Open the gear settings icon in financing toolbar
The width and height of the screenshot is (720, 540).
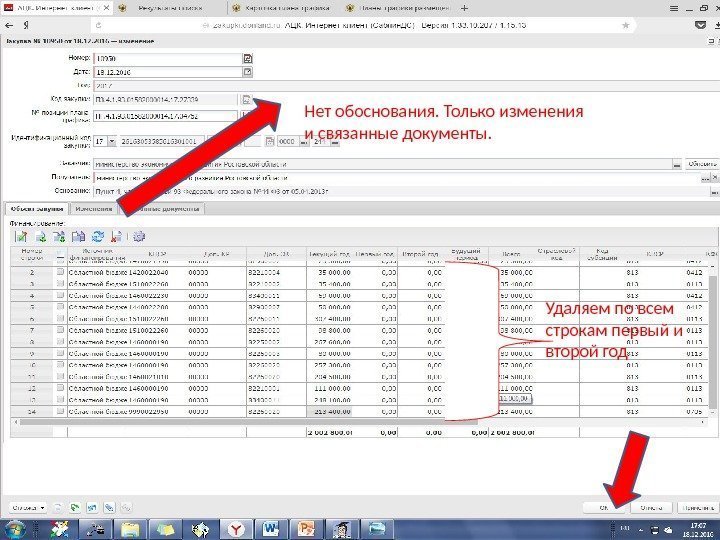[139, 236]
